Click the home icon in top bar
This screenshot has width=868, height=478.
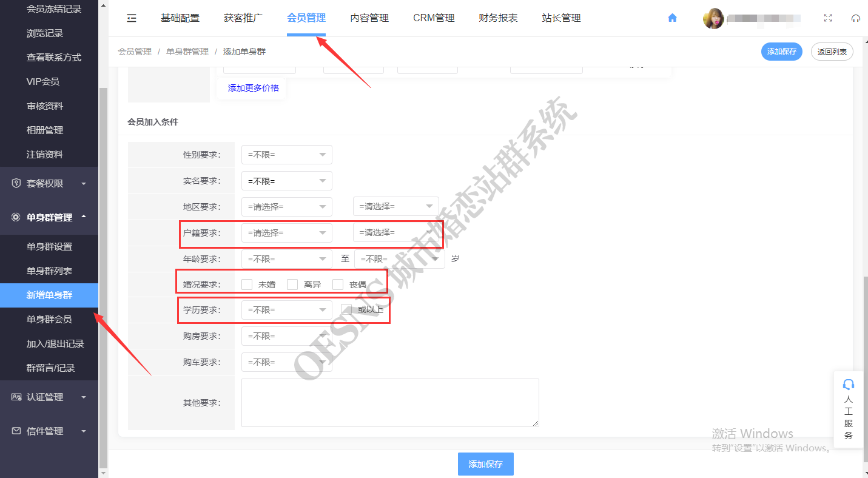pos(672,18)
